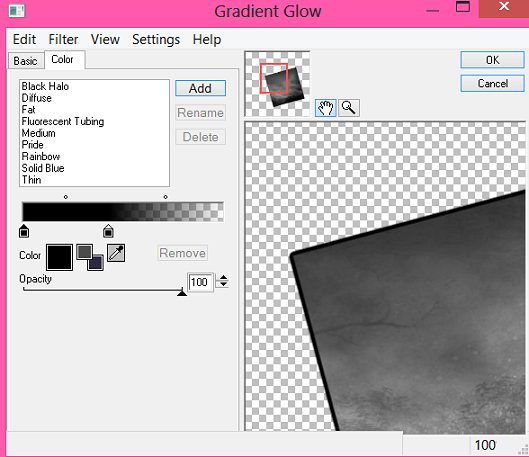
Task: Pick a color with the eyedropper
Action: [116, 253]
